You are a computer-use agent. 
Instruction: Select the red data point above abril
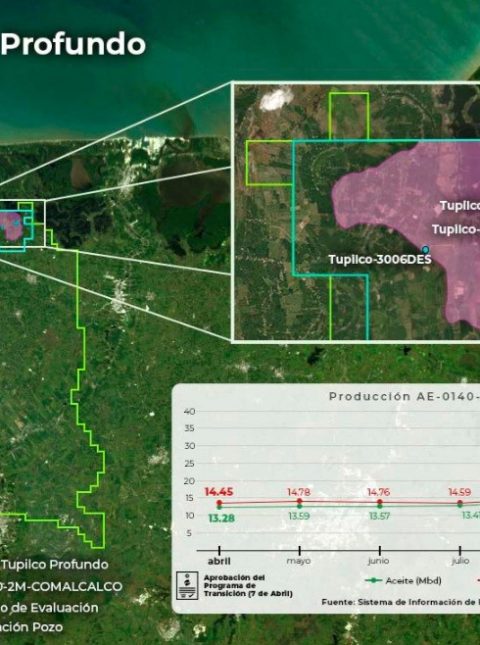(219, 503)
